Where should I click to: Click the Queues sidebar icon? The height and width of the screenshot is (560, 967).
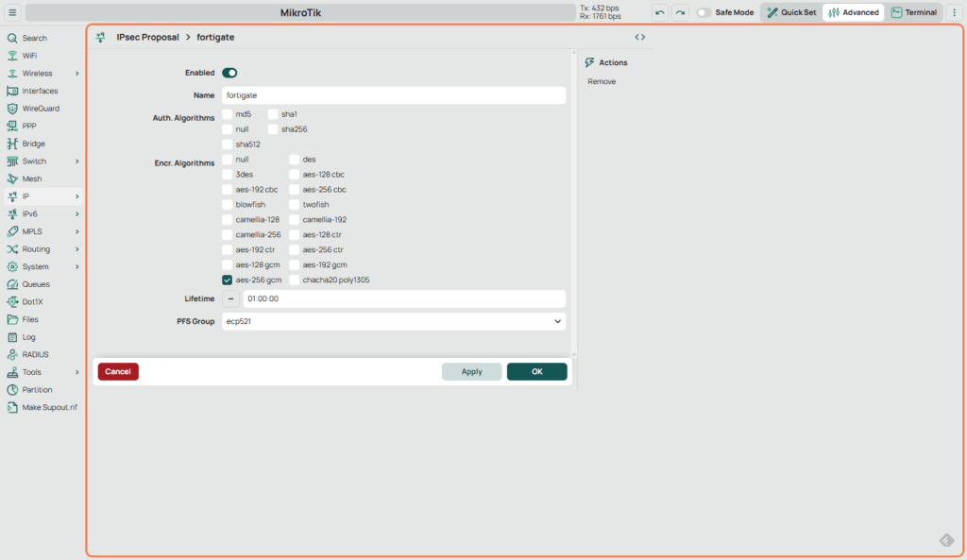point(12,284)
